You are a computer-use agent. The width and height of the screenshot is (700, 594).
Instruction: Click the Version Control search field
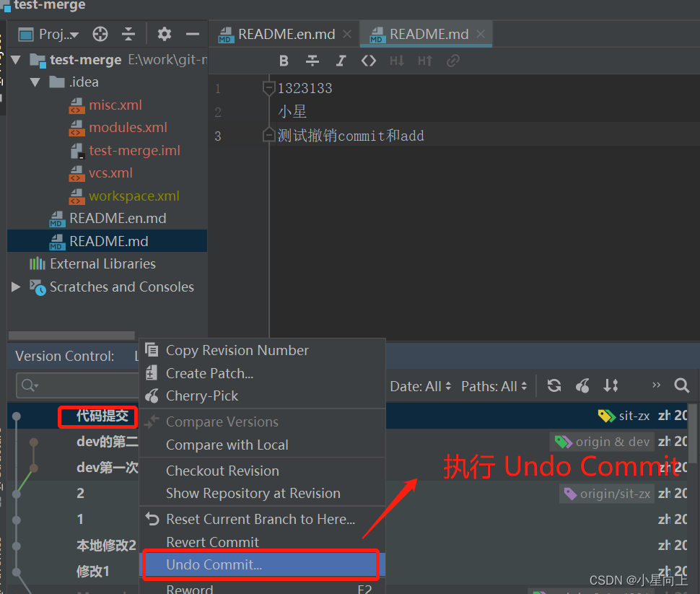coord(76,385)
